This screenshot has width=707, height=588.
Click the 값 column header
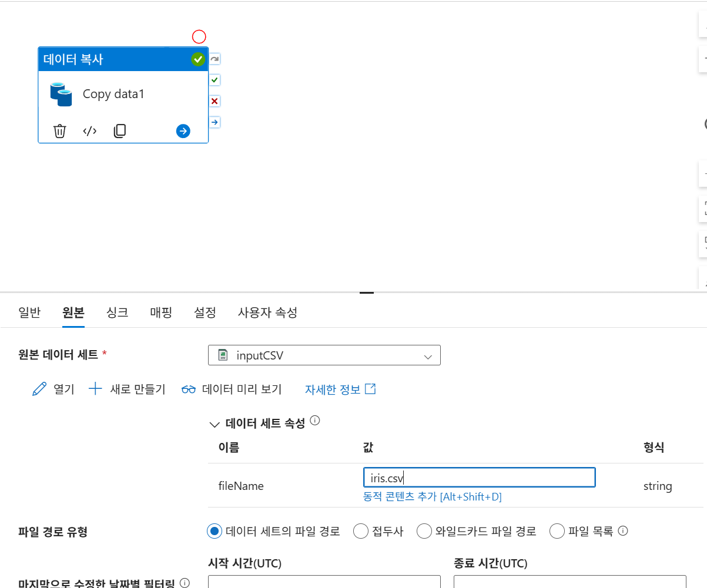click(x=368, y=448)
